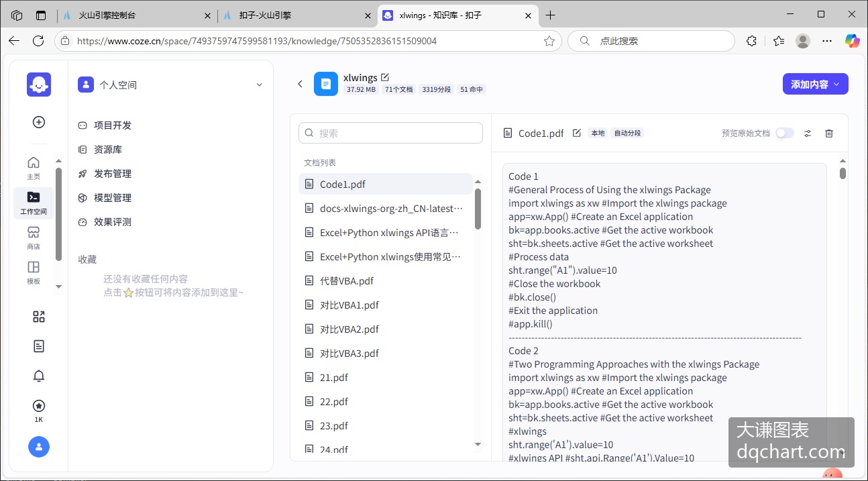868x481 pixels.
Task: Select 对比VBA3.pdf in document list
Action: coord(386,353)
